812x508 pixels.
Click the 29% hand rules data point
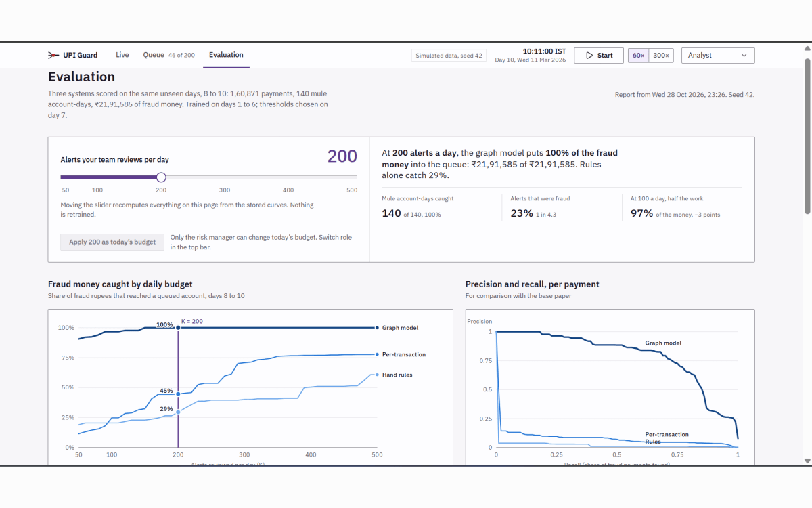[x=178, y=412]
